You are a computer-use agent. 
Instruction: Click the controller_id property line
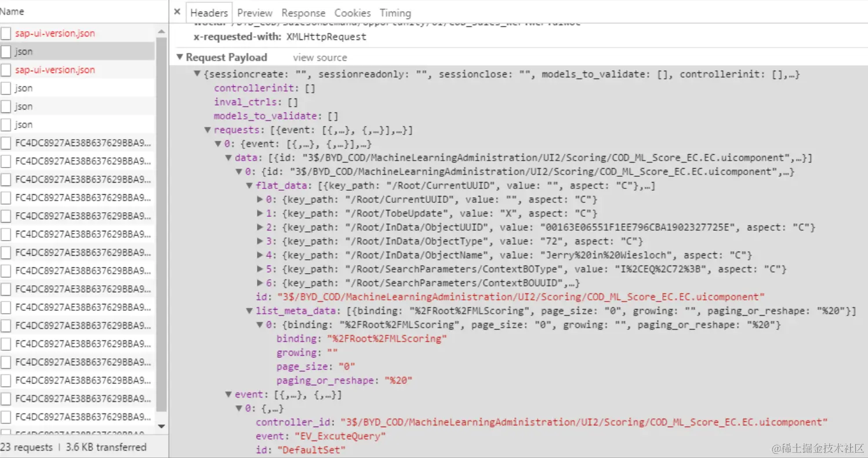tap(542, 422)
